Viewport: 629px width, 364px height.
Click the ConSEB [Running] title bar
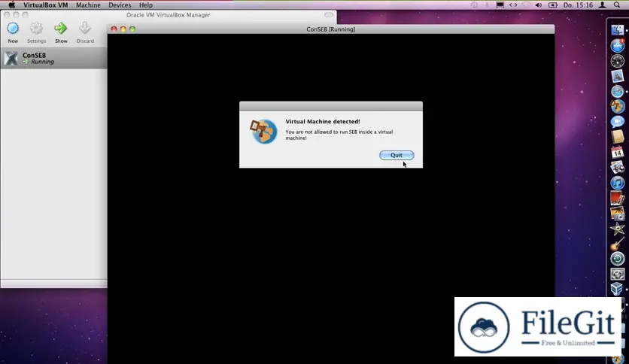click(330, 29)
